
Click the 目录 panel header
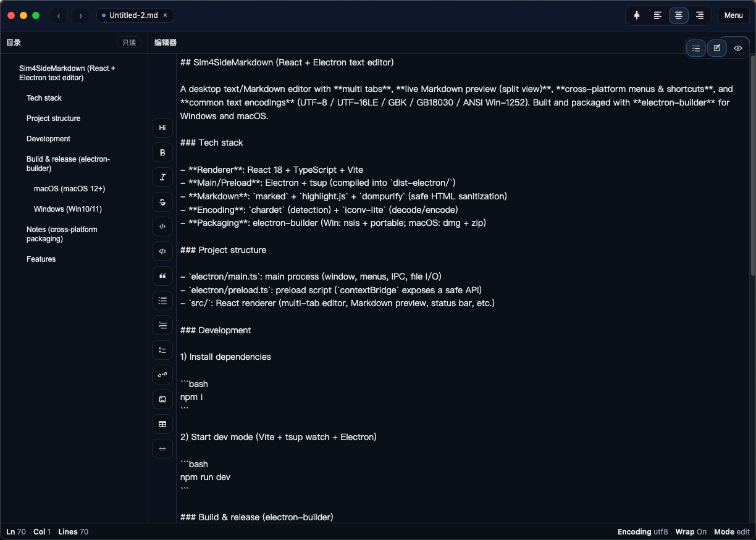point(14,43)
